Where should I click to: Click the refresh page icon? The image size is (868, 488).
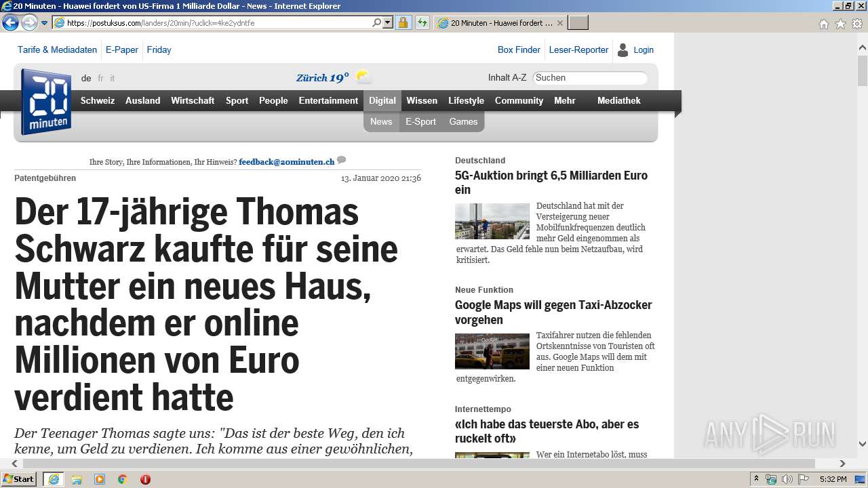tap(422, 23)
